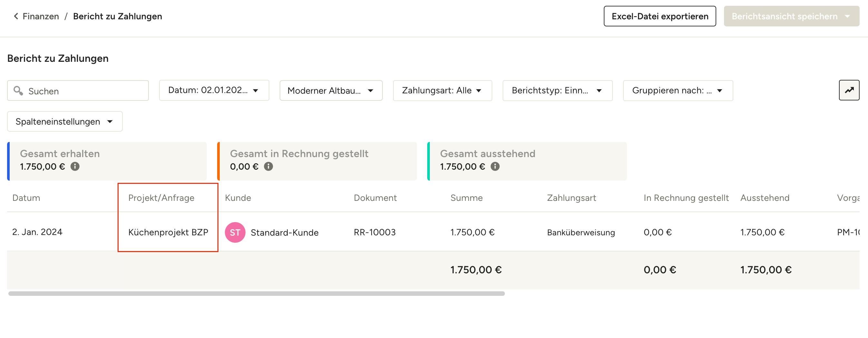Click the Suchen search field
This screenshot has width=868, height=338.
(78, 90)
